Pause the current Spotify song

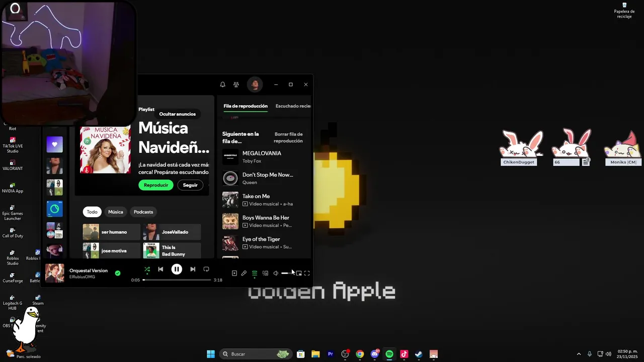pos(177,269)
